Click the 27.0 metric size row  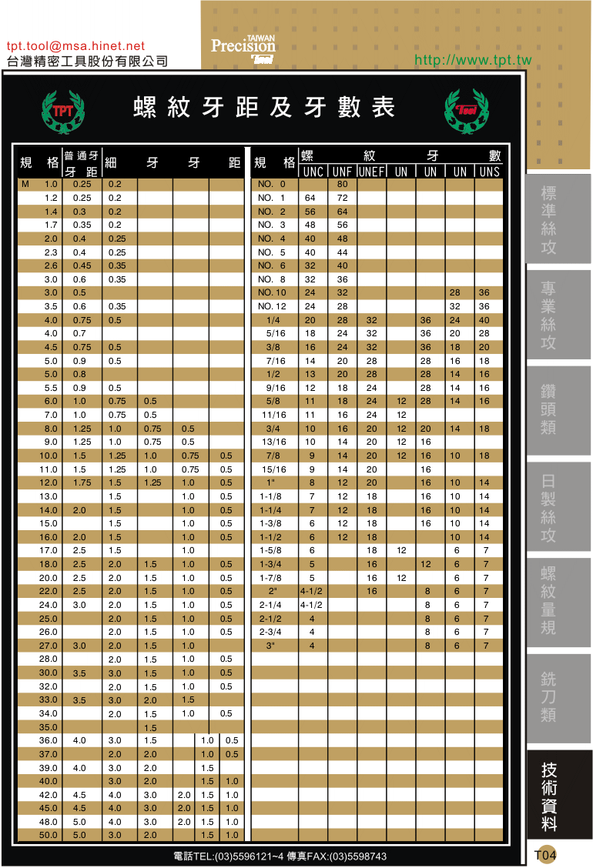pyautogui.click(x=49, y=646)
